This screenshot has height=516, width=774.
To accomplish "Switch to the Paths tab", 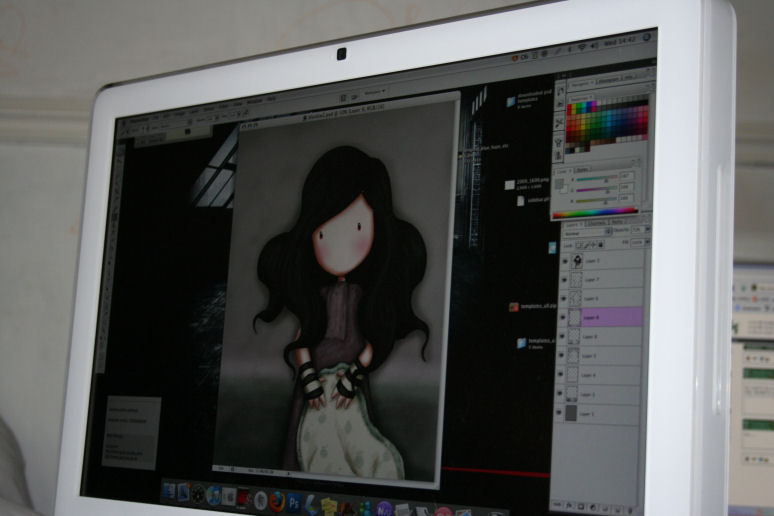I will click(x=617, y=221).
